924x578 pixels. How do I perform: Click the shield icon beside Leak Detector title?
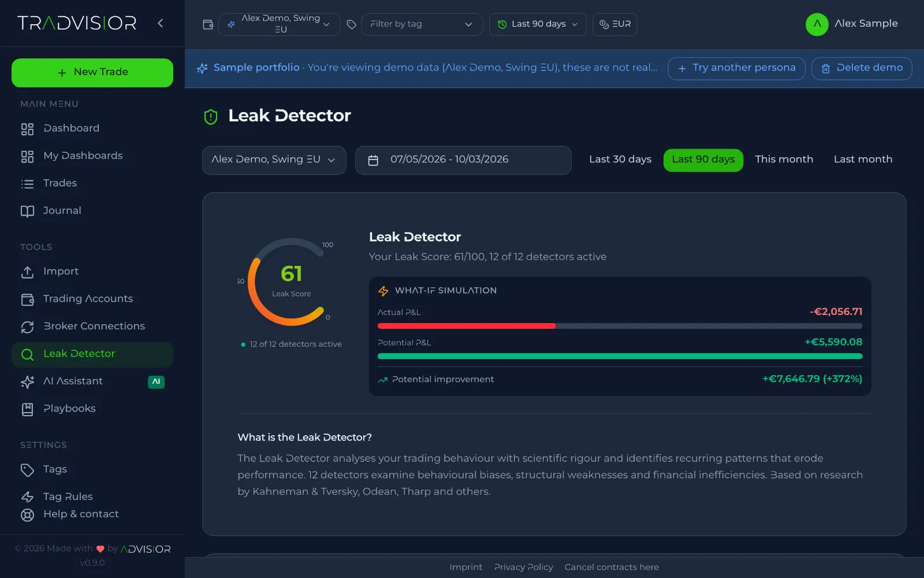(211, 117)
